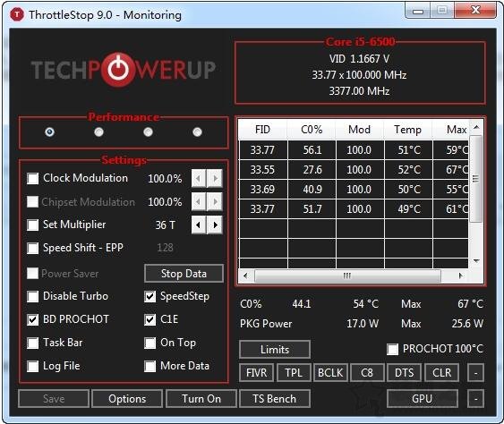Click the minus button beside CLR

click(475, 373)
